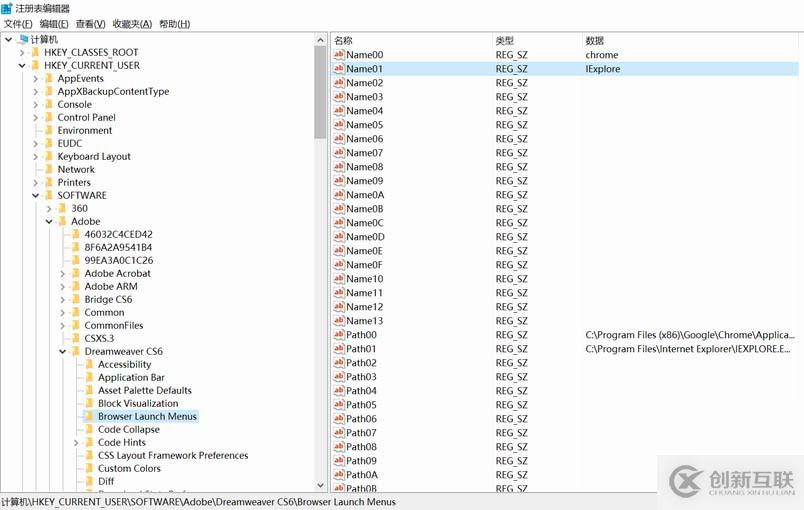The height and width of the screenshot is (510, 804).
Task: Open the 编辑(E) menu
Action: click(x=54, y=24)
